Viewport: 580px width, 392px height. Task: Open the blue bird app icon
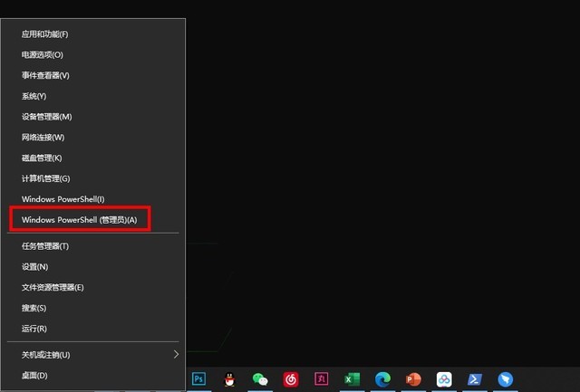[x=506, y=379]
